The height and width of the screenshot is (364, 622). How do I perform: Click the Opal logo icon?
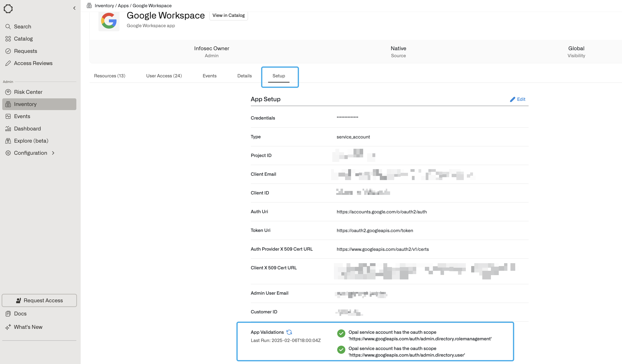8,9
